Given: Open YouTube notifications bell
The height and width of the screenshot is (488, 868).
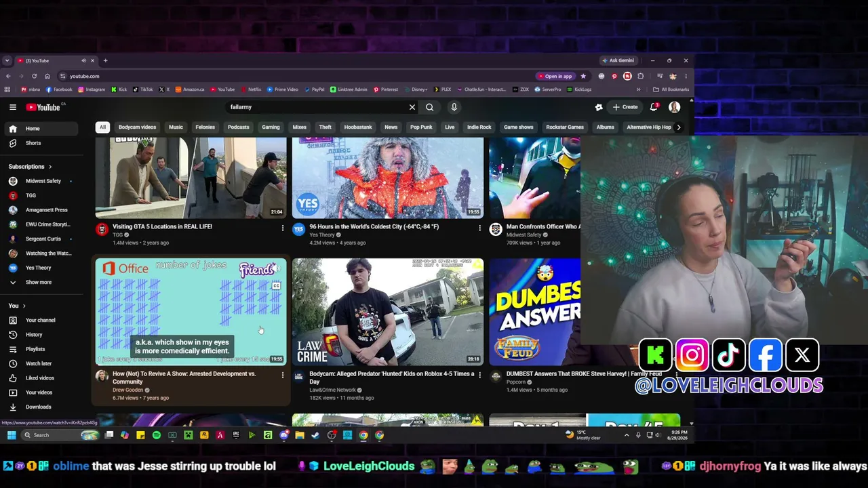Looking at the screenshot, I should pos(654,107).
